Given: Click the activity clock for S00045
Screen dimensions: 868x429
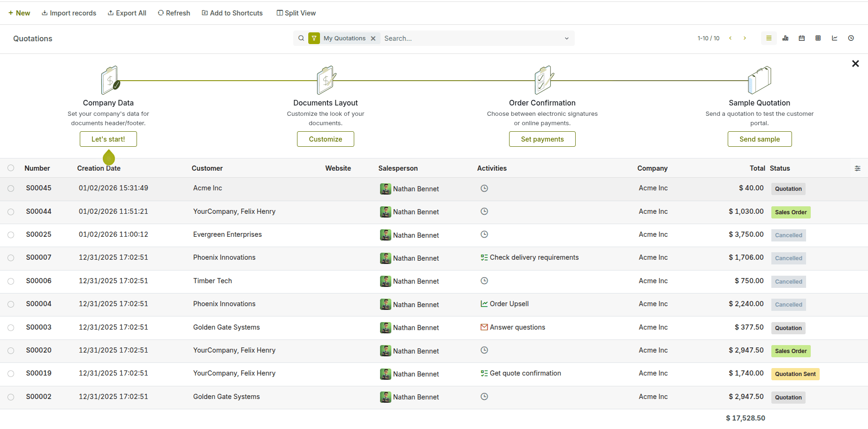Looking at the screenshot, I should [x=484, y=188].
